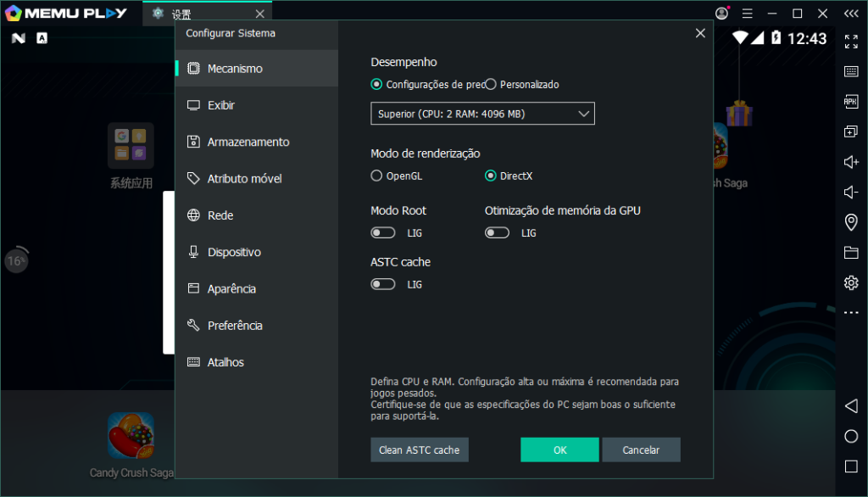Click the Clean ASTC cache button
Screen dimensions: 868x497
419,450
